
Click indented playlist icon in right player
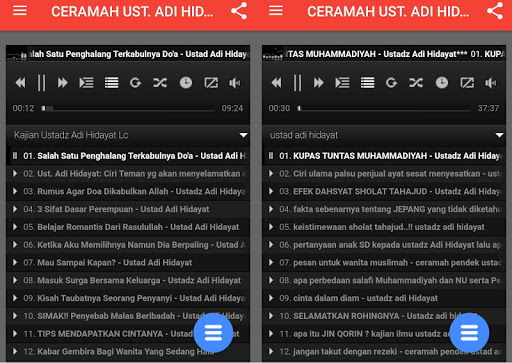342,82
